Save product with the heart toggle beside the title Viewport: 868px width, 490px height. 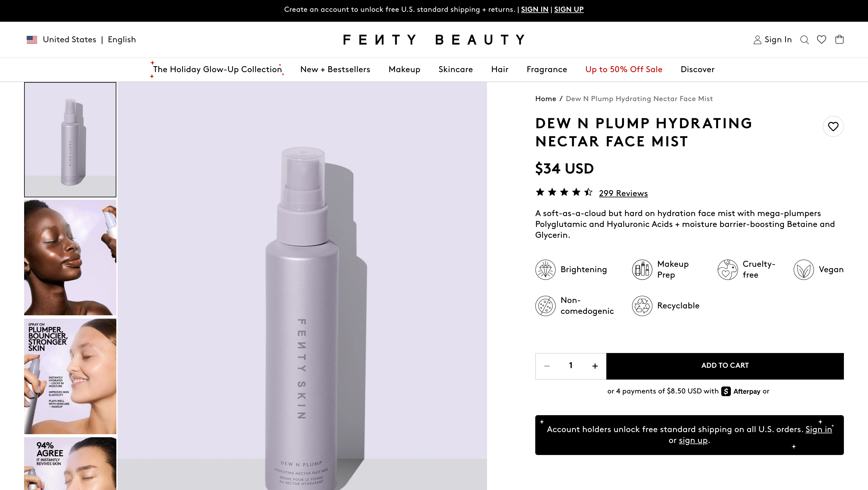[833, 126]
